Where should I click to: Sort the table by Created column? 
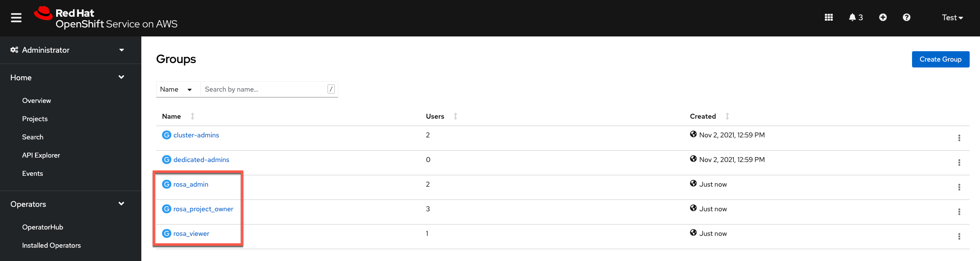(710, 116)
